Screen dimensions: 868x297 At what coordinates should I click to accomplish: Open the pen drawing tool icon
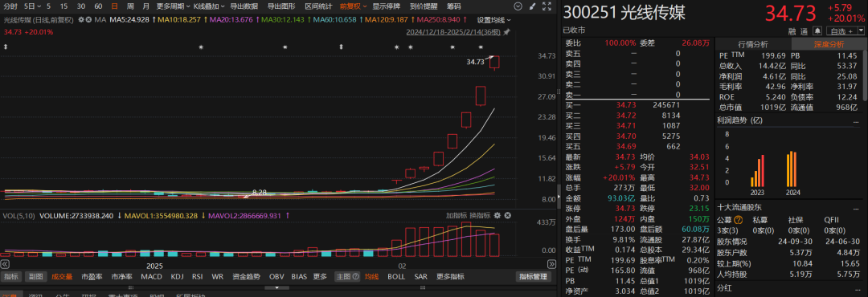click(532, 6)
